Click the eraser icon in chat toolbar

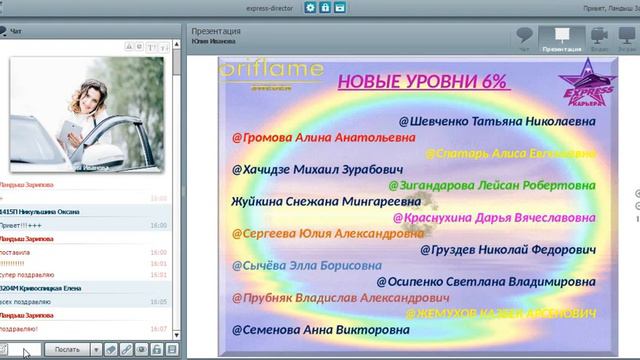pos(111,349)
